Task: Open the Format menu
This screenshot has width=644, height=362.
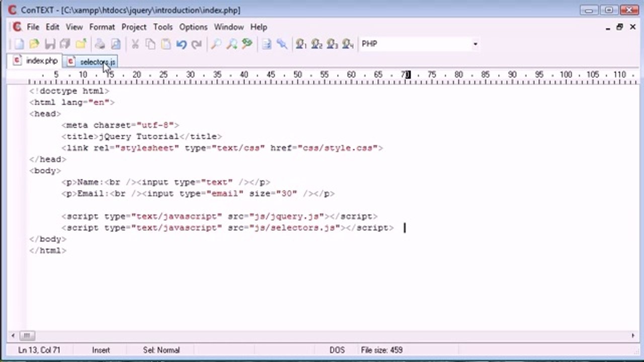Action: tap(102, 27)
